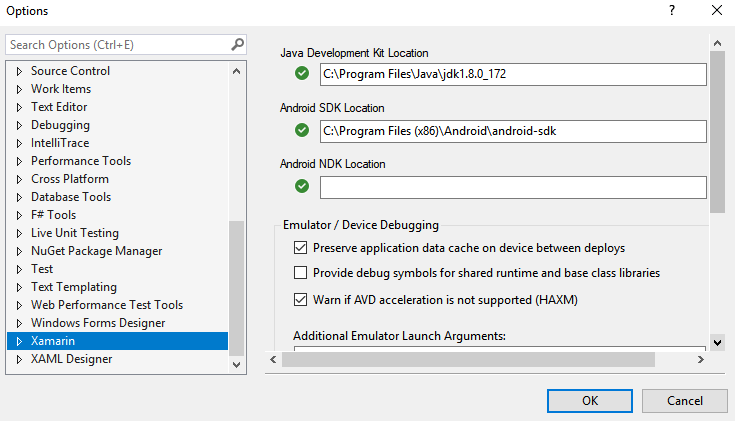Expand the Source Control tree node
Image resolution: width=735 pixels, height=421 pixels.
pos(18,72)
